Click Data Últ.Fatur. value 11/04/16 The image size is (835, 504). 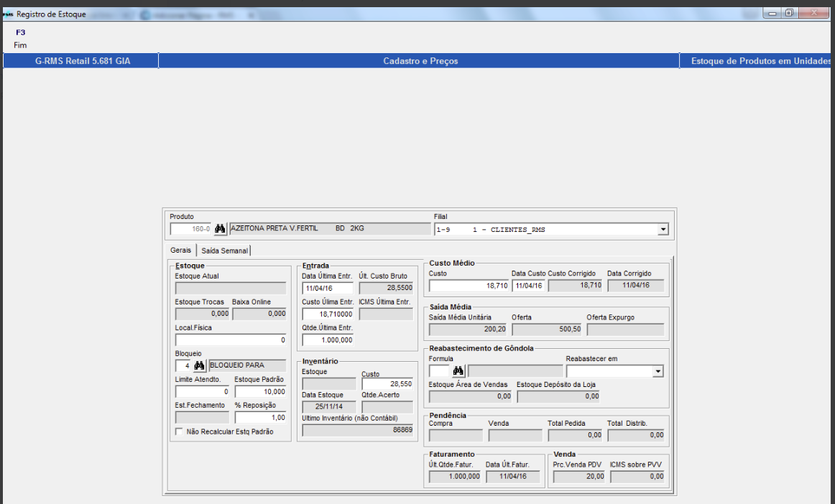click(513, 477)
